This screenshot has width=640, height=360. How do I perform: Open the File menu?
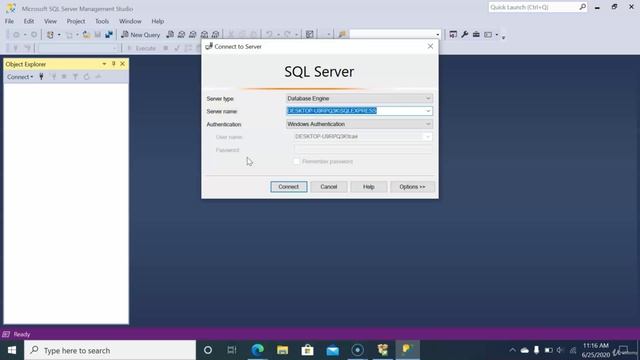9,21
